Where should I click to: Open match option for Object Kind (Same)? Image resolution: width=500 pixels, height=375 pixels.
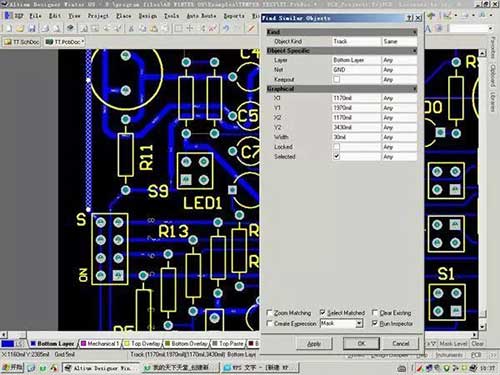click(399, 41)
